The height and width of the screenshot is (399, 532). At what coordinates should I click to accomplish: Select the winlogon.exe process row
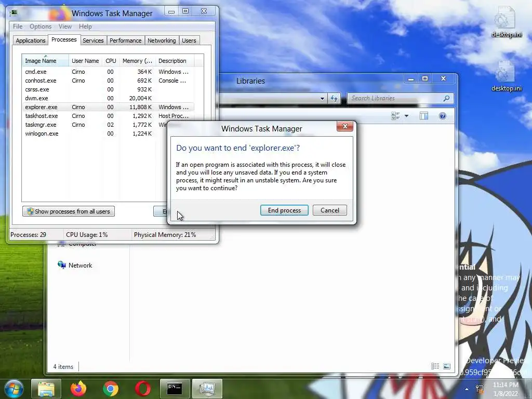(x=95, y=134)
